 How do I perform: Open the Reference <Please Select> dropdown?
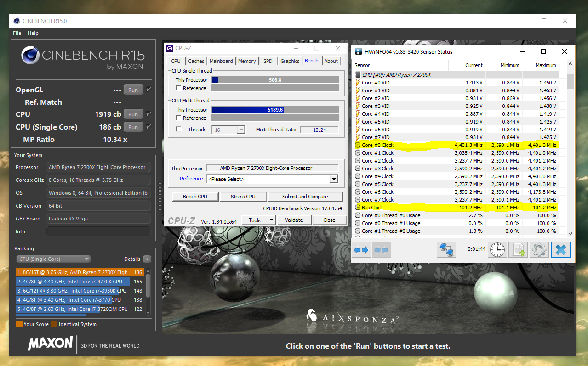(x=273, y=179)
